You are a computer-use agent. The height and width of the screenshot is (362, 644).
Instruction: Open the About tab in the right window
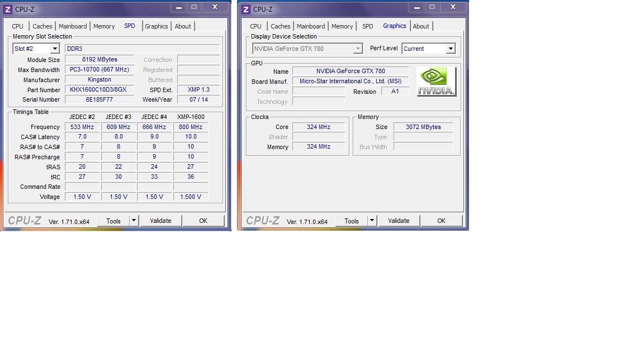(x=421, y=26)
